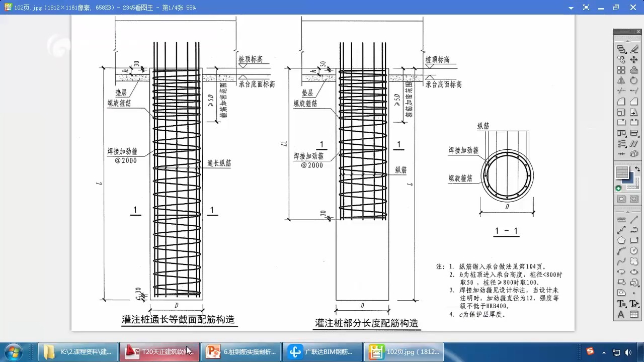
Task: Show hidden system tray icons
Action: click(603, 352)
